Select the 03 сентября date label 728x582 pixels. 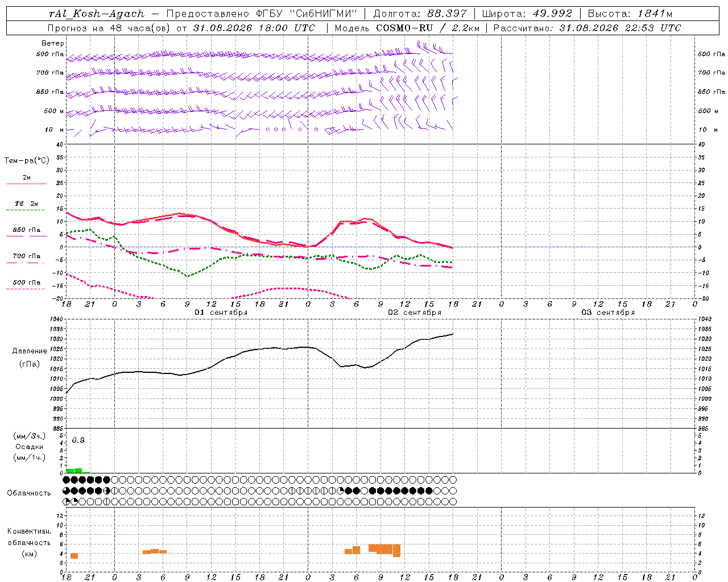608,313
